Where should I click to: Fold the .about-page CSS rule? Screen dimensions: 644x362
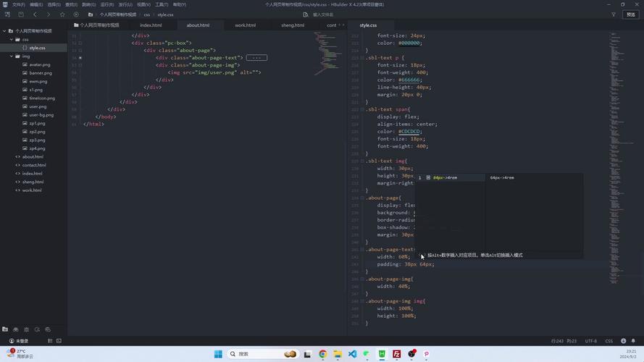(361, 198)
